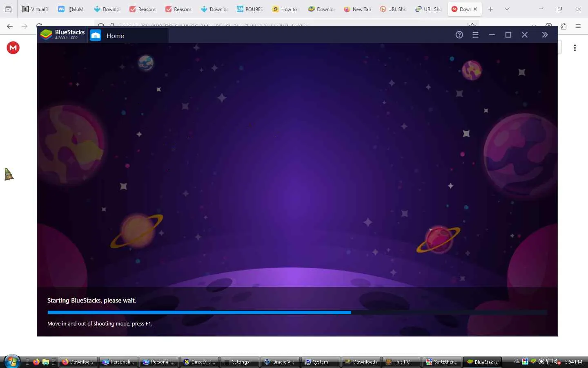588x368 pixels.
Task: Close the active MEGA 'Down' tab
Action: 475,9
